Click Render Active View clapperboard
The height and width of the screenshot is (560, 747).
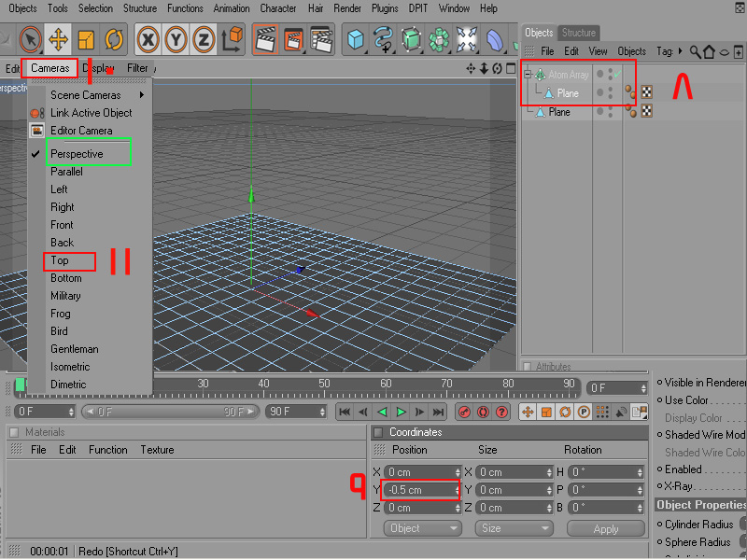[x=266, y=39]
